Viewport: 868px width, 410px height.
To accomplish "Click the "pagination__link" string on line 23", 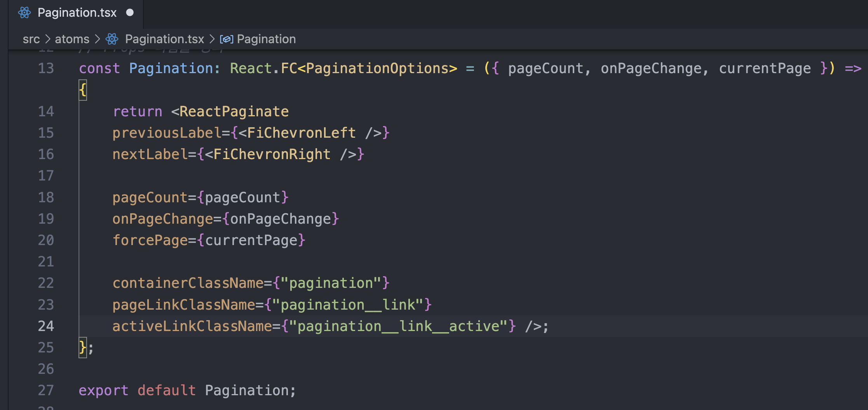I will (x=348, y=305).
